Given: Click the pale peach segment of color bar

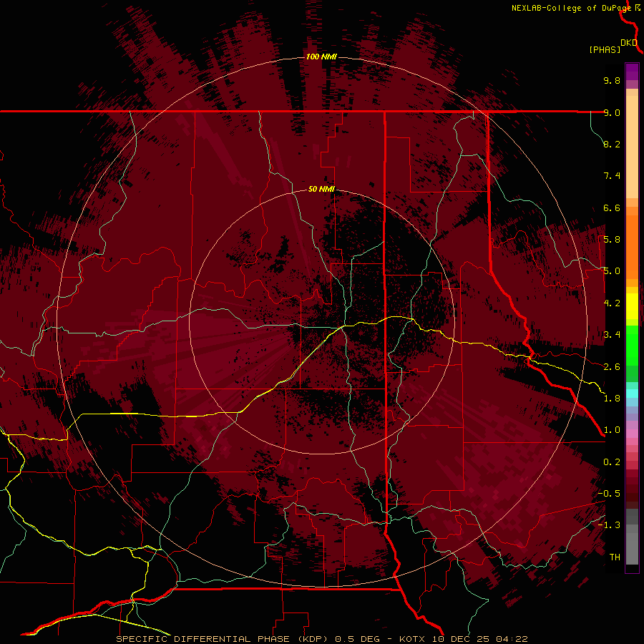Looking at the screenshot, I should [x=632, y=147].
